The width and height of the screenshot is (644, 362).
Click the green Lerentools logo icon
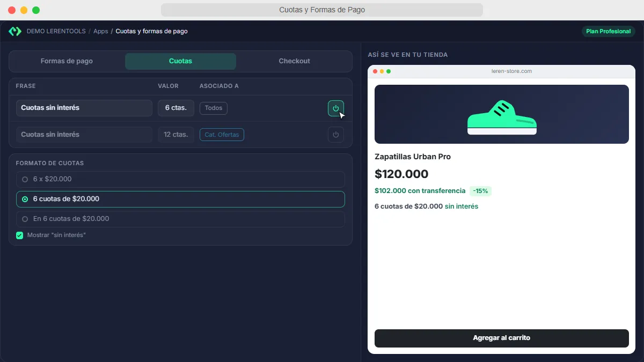(14, 31)
